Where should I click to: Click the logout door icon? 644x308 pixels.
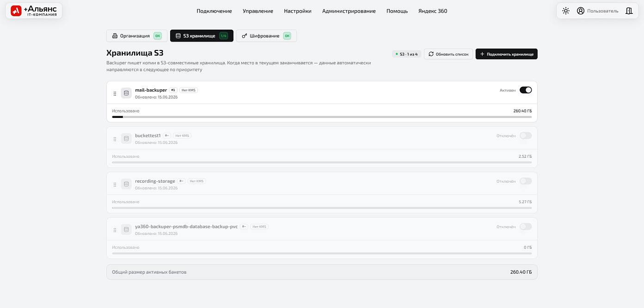point(629,11)
